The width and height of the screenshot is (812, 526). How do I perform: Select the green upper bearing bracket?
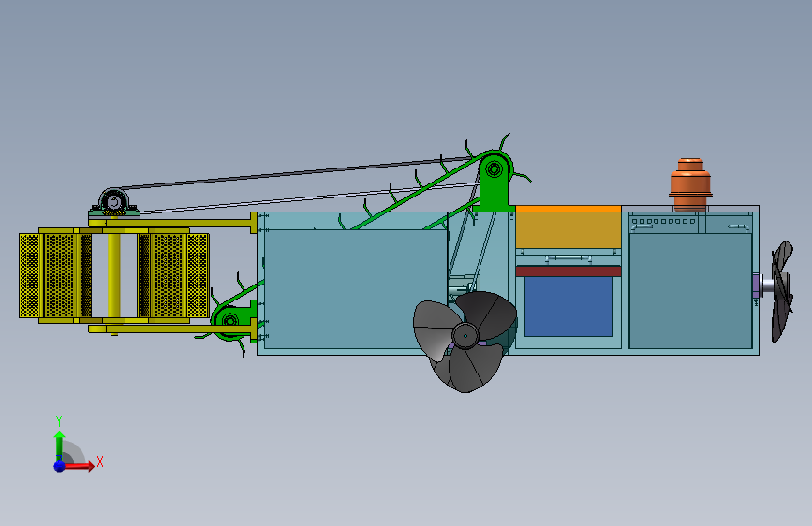494,182
